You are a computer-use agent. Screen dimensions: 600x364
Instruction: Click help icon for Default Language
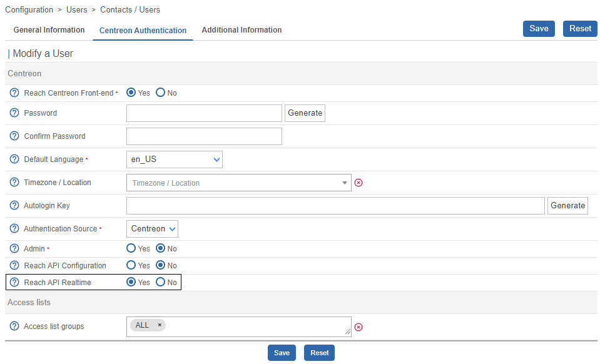click(x=14, y=159)
